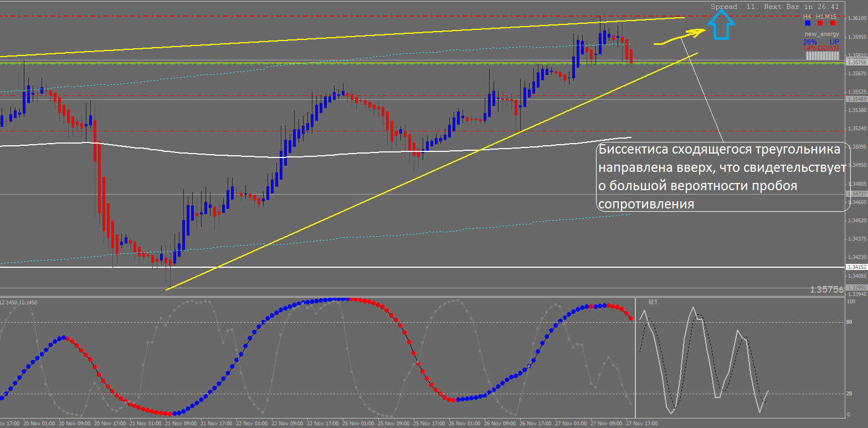Click the 1.35955 price scale label
Screen dimensions: 868x428
pos(856,37)
